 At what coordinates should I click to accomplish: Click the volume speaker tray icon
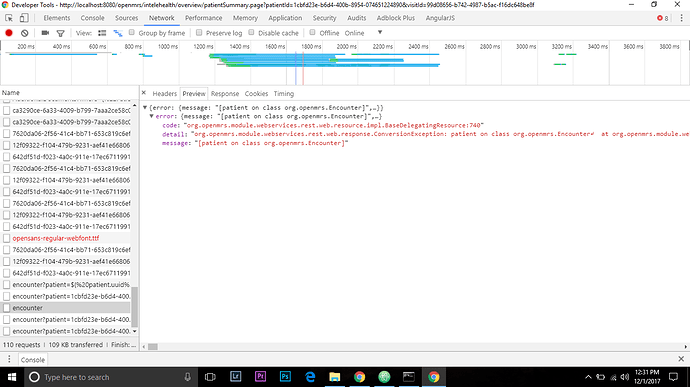click(x=625, y=377)
